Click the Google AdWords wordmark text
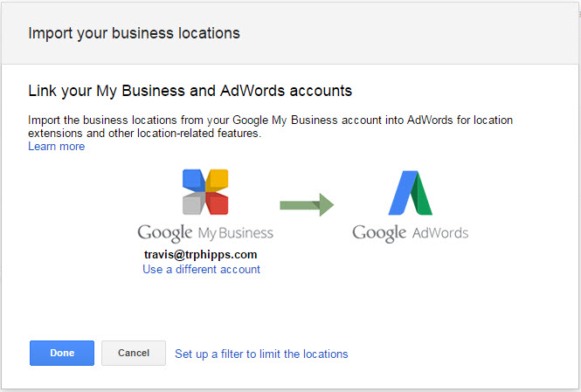Screen dimensions: 581x392 point(410,233)
